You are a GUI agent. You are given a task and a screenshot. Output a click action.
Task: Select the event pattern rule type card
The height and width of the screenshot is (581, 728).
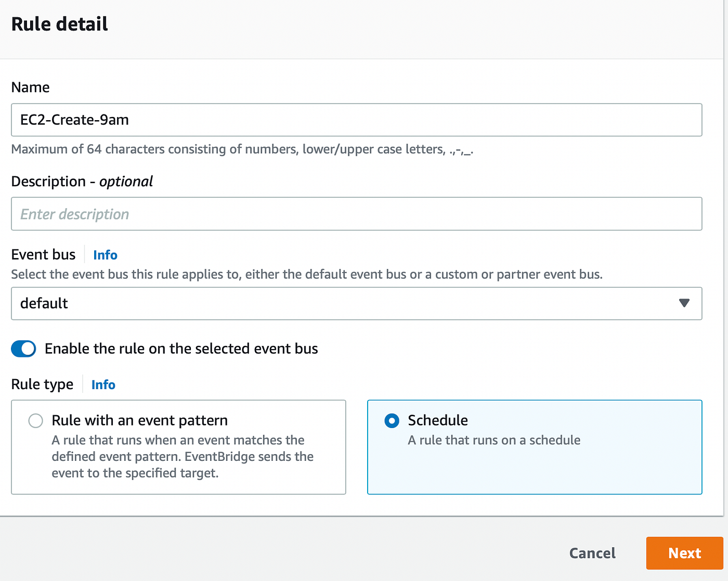[178, 447]
